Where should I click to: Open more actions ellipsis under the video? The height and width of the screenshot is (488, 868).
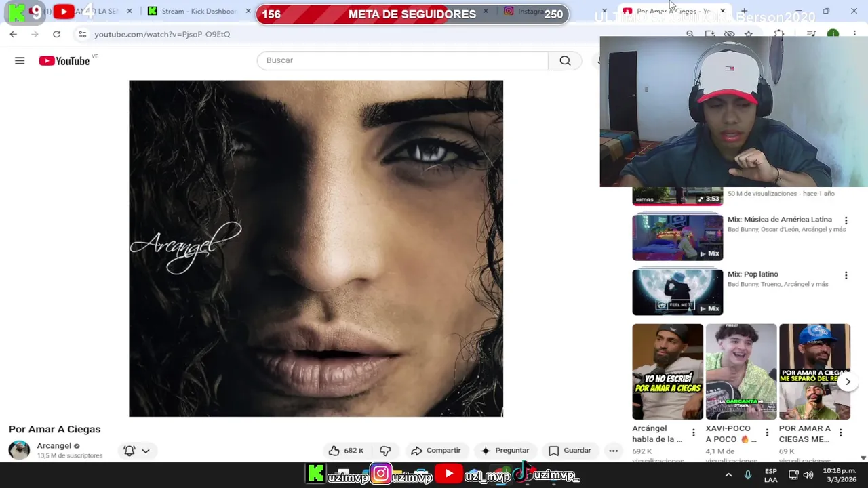click(614, 451)
